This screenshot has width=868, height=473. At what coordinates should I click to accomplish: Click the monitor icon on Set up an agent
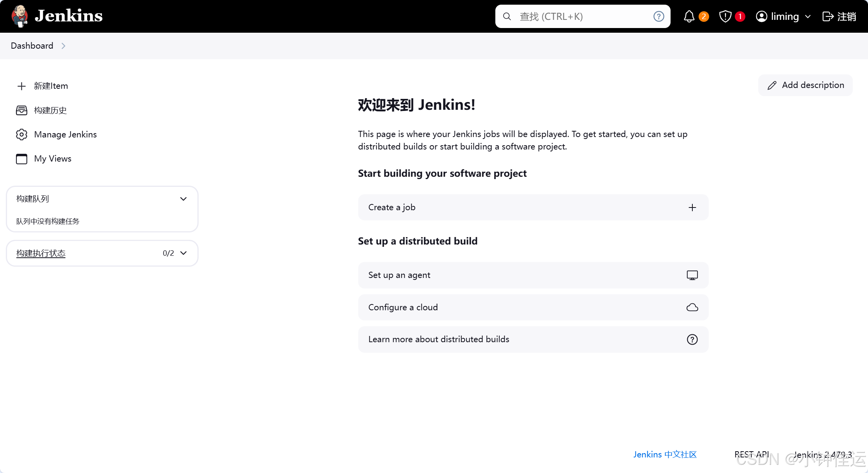(x=692, y=275)
